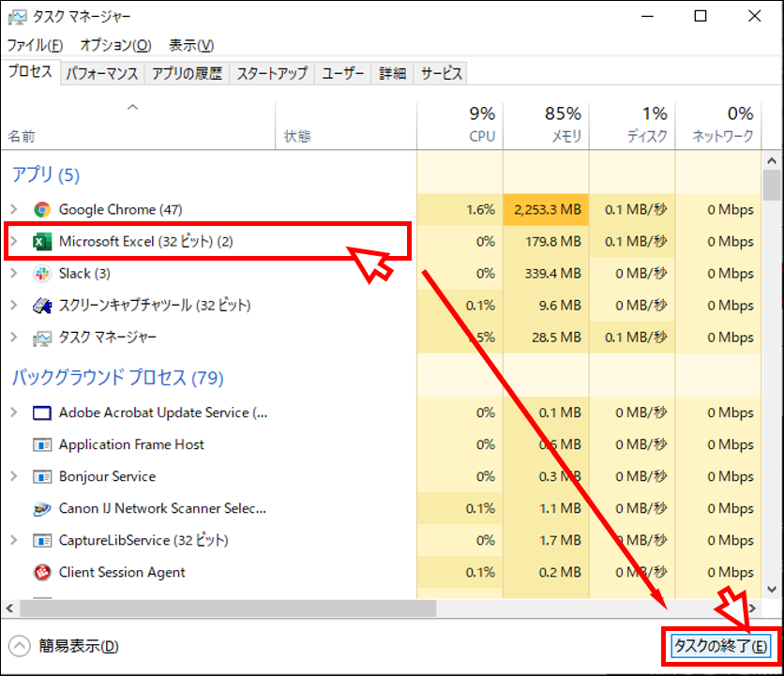Click Chrome's 1.6% CPU value

pos(480,209)
